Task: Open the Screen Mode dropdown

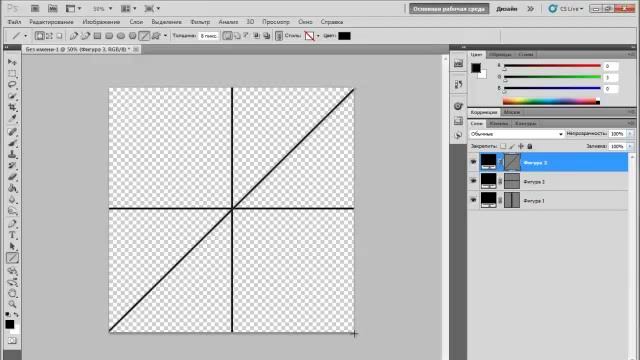Action: (152, 9)
